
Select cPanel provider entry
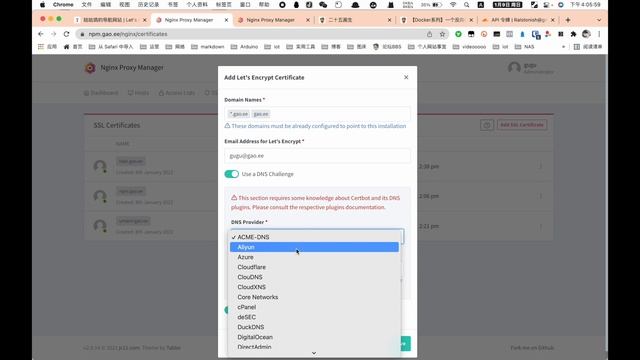tap(314, 307)
